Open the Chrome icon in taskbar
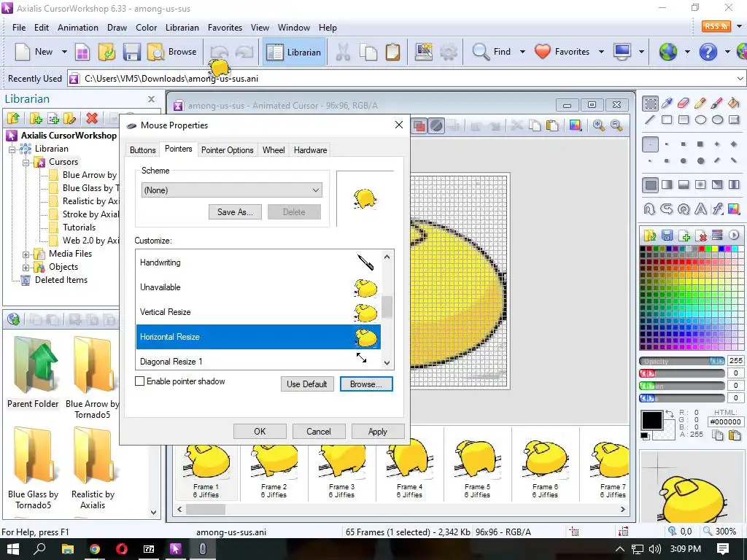This screenshot has height=560, width=747. click(x=94, y=549)
